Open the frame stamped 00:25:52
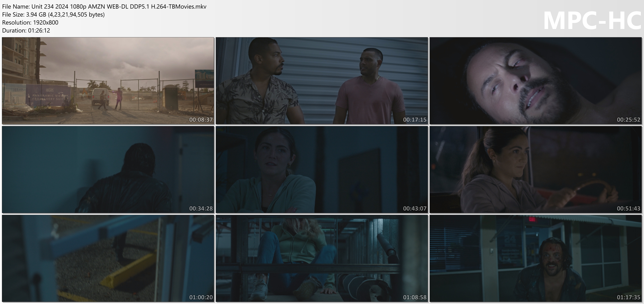The width and height of the screenshot is (644, 304). click(x=535, y=81)
